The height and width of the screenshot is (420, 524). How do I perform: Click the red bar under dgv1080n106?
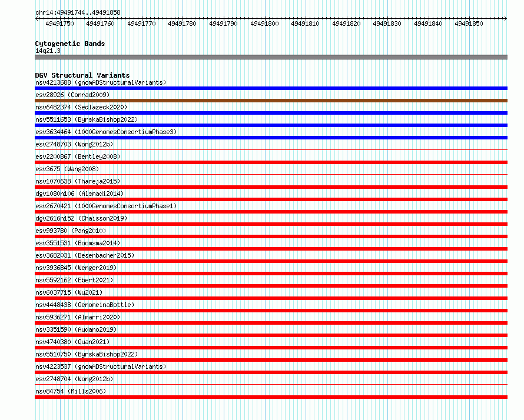pos(271,199)
